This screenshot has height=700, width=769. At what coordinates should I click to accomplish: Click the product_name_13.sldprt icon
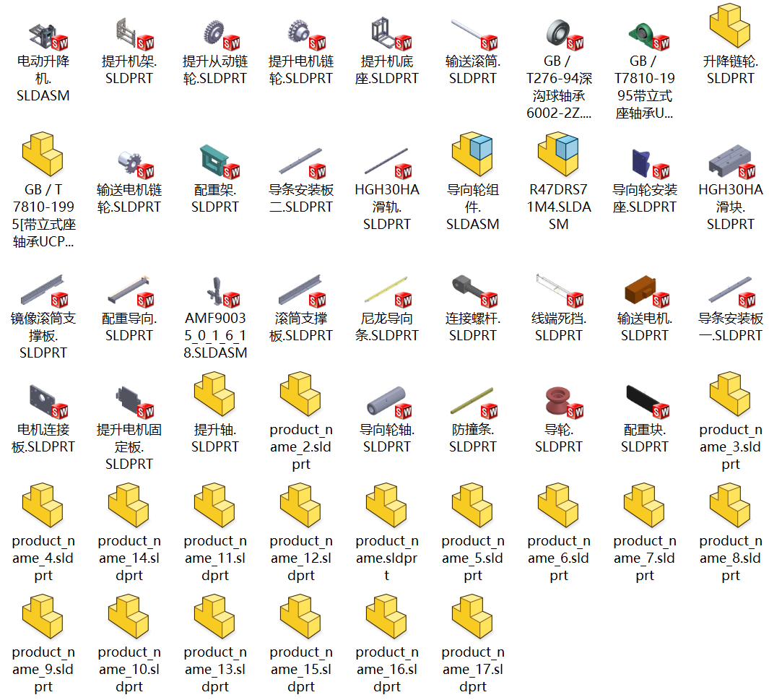click(x=214, y=617)
